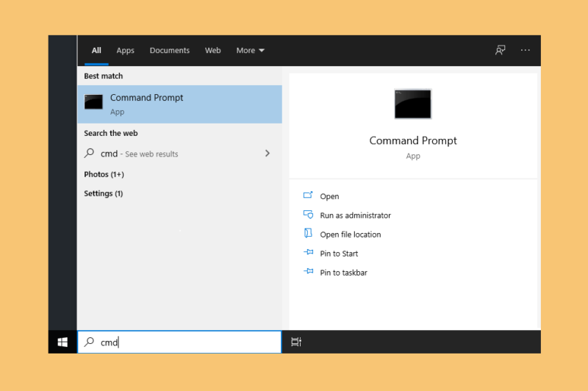Screen dimensions: 588x391
Task: Click the Command Prompt title in preview pane
Action: [x=413, y=140]
